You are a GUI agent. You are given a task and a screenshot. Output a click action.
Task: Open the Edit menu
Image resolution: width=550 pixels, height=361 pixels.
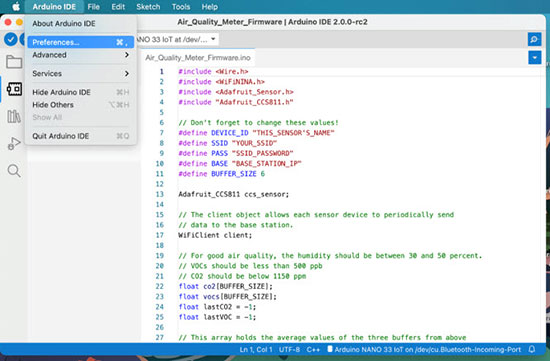click(118, 7)
